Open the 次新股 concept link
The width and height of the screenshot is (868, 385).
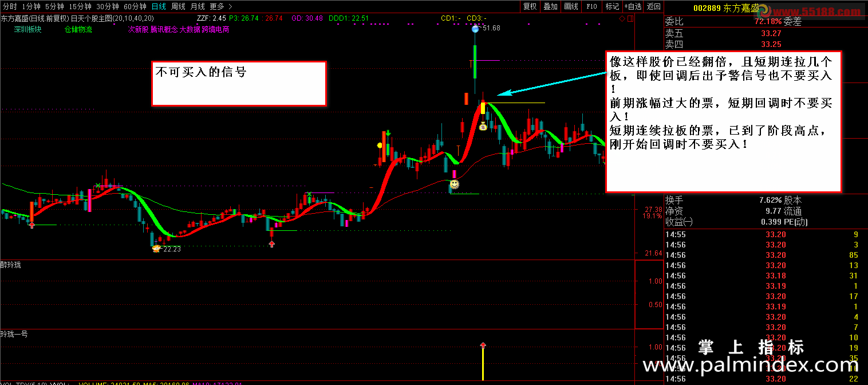(x=138, y=29)
